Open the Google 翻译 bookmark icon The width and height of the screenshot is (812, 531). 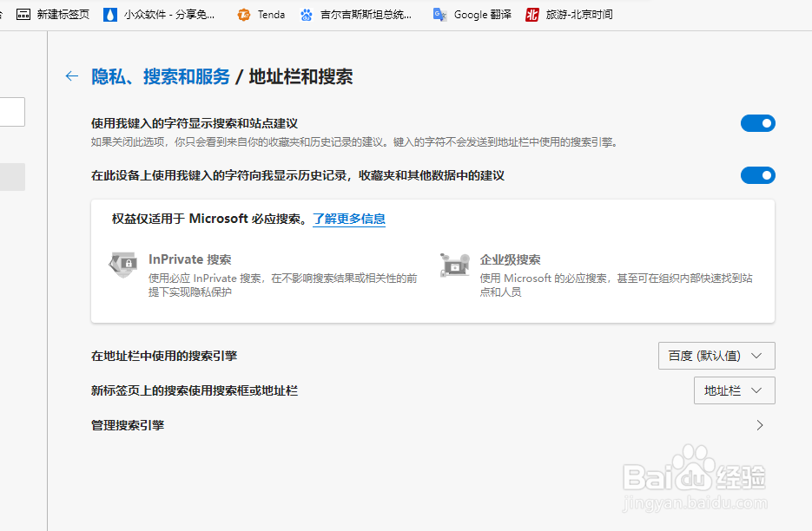point(439,15)
